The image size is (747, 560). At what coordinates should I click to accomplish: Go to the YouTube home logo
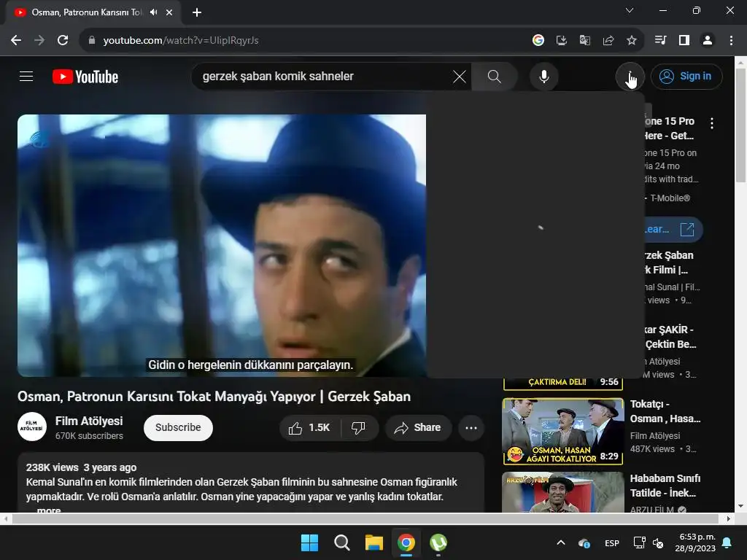(x=85, y=77)
